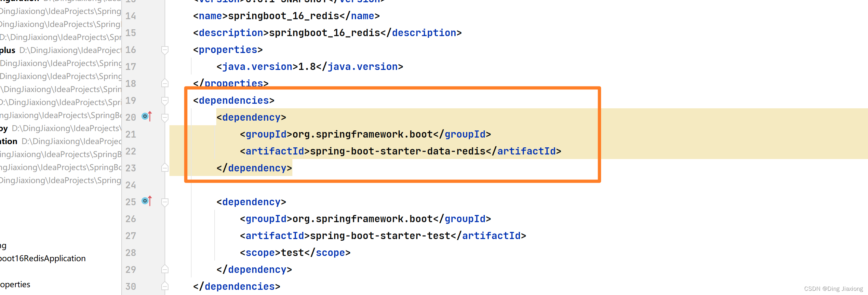Select the project row ending in tion
This screenshot has width=868, height=295.
[60, 141]
